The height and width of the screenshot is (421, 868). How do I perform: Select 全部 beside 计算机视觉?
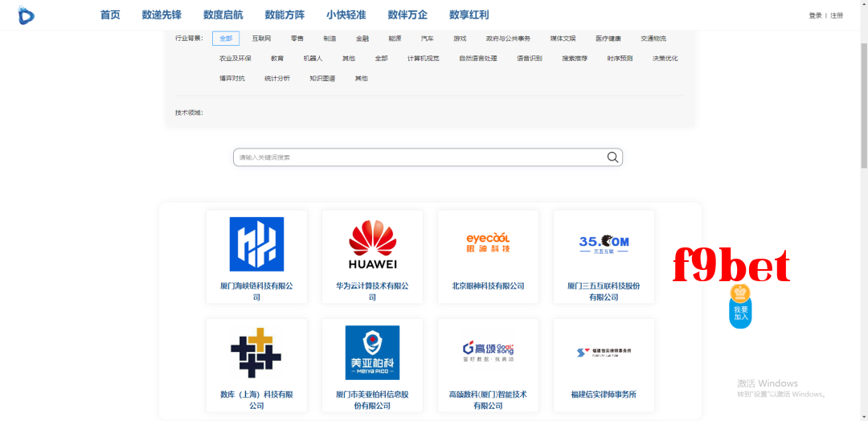pyautogui.click(x=382, y=58)
